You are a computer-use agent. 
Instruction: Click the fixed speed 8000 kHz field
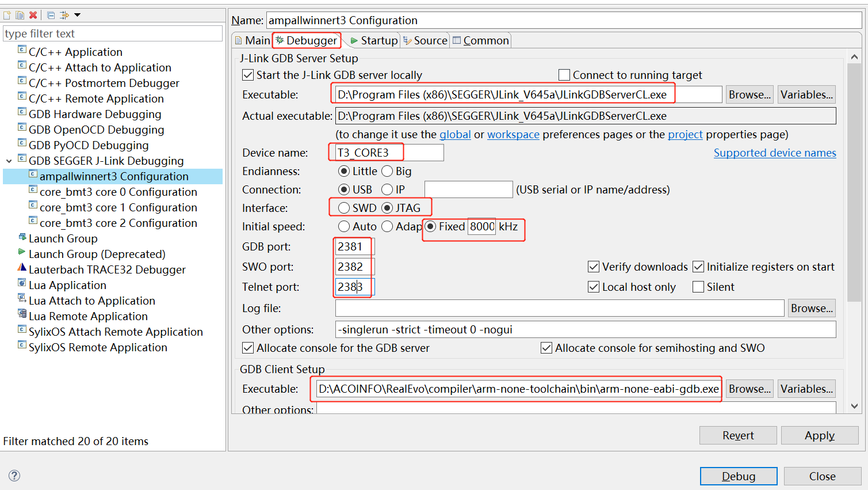(x=482, y=226)
